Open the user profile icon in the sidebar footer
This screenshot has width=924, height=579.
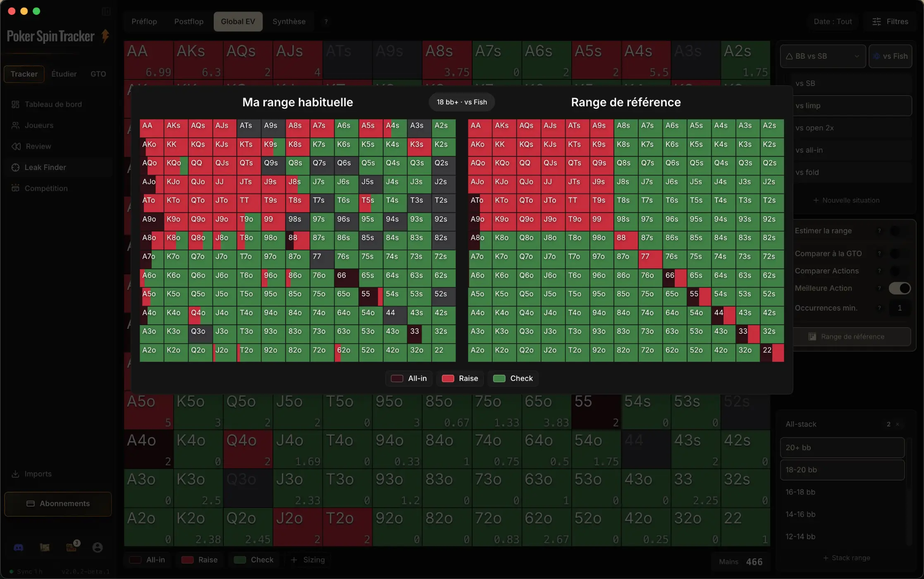click(x=98, y=548)
